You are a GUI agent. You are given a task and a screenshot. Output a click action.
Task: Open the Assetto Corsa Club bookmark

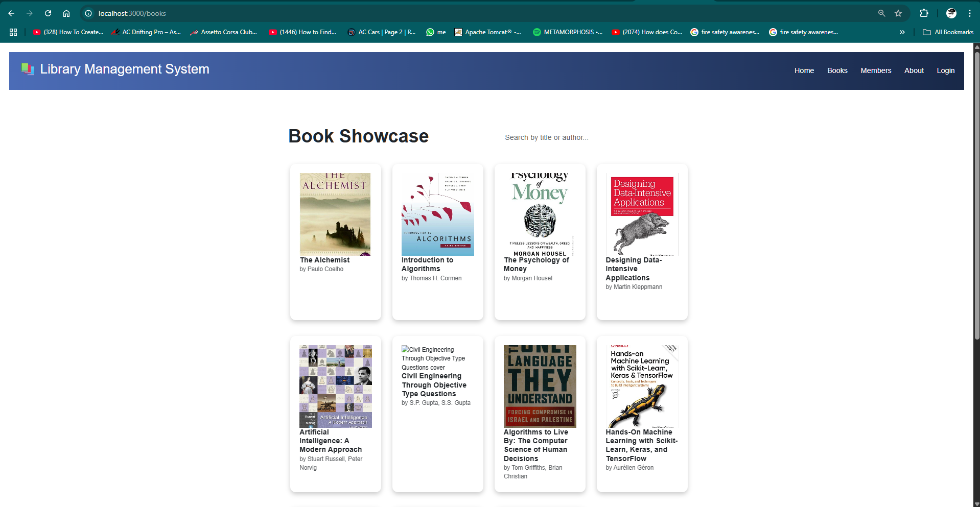coord(223,32)
